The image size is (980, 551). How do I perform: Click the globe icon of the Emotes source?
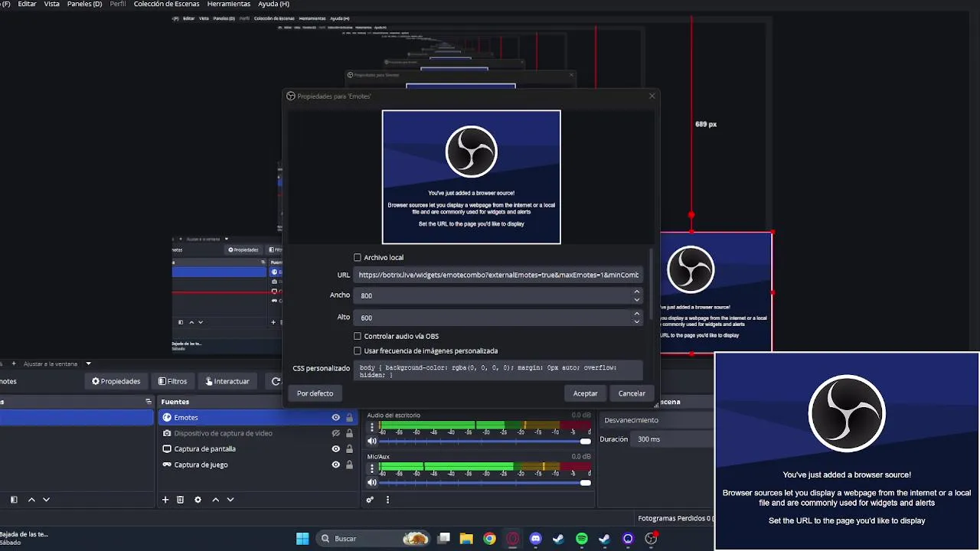click(x=167, y=417)
